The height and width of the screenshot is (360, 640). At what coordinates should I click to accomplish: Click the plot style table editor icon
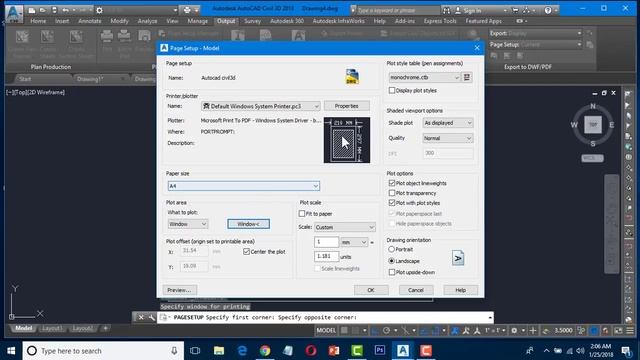coord(467,77)
